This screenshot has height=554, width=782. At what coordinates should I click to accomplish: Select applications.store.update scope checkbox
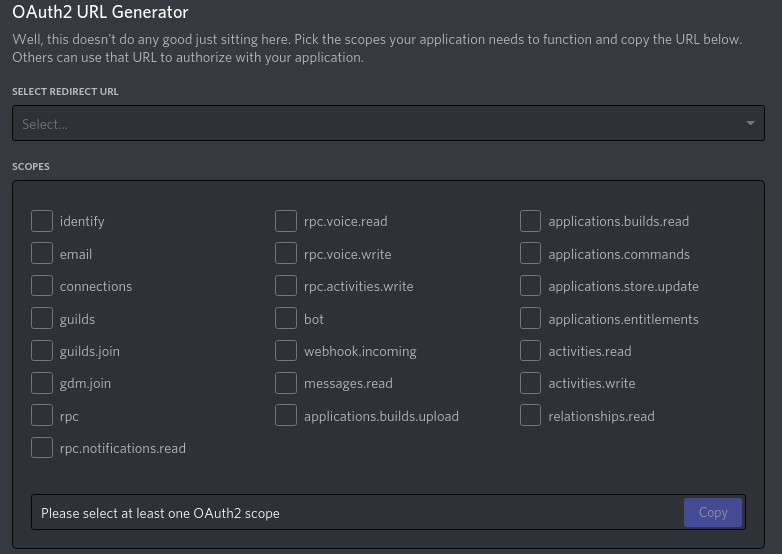click(x=530, y=286)
